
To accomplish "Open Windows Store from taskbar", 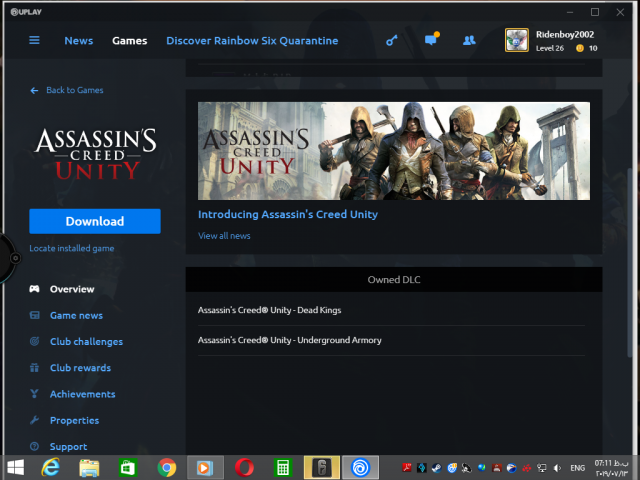I will [127, 468].
